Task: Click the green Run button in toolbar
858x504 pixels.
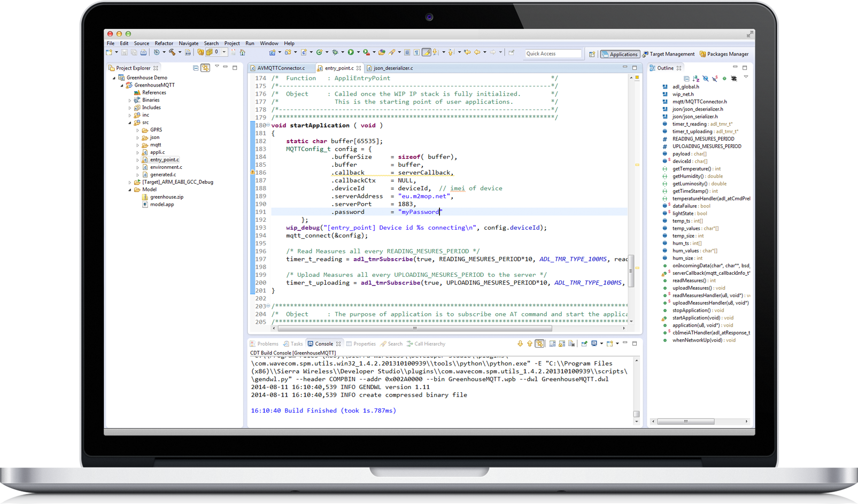Action: pos(351,52)
